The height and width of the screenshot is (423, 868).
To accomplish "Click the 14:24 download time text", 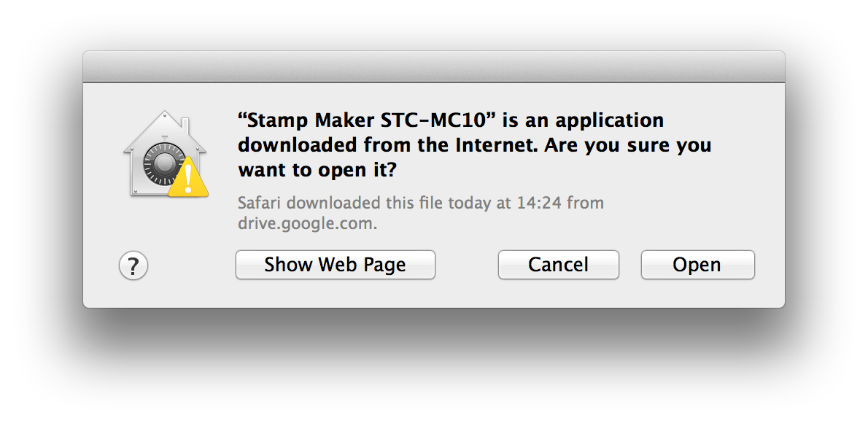I will coord(539,203).
